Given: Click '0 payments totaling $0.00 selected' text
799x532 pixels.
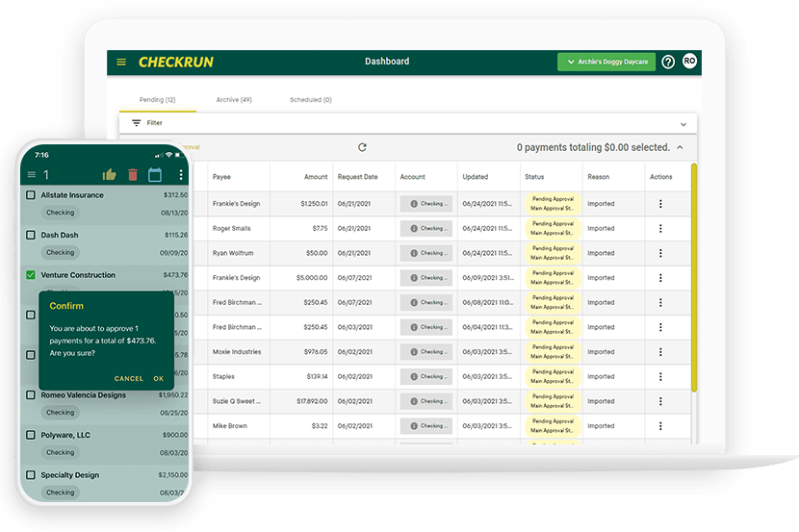Looking at the screenshot, I should point(593,147).
